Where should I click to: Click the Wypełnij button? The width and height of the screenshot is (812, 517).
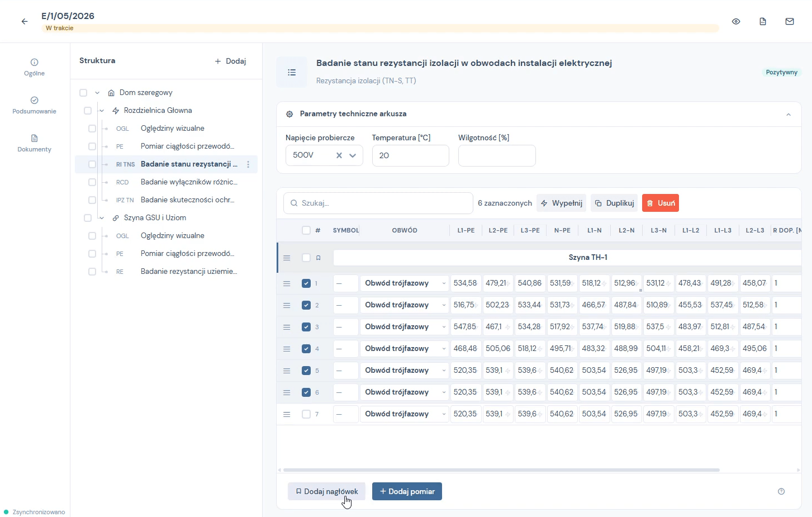click(562, 203)
